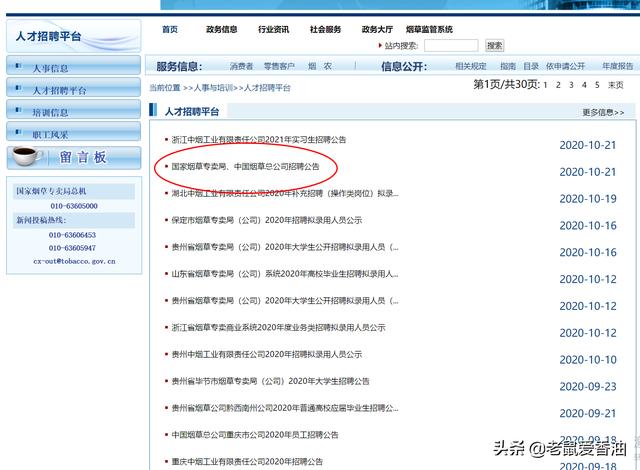Open 贵州中烟工业2020年招聘拟录用人员公示

[267, 354]
